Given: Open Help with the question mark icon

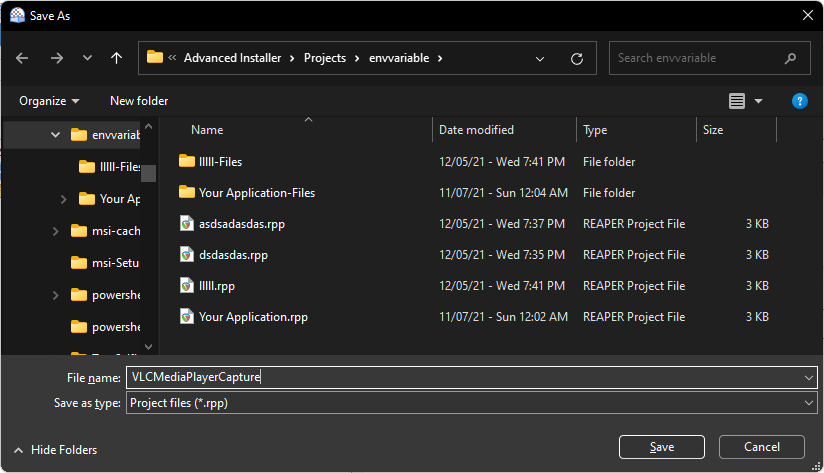Looking at the screenshot, I should [799, 101].
